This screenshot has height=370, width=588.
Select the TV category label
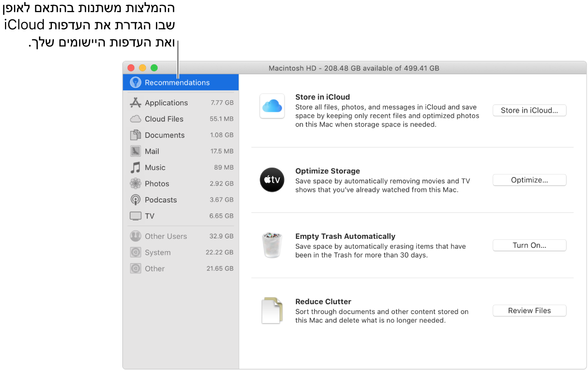point(149,216)
